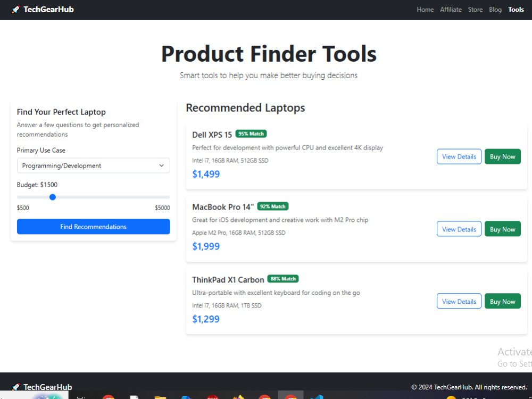Image resolution: width=532 pixels, height=399 pixels.
Task: Navigate to the Blog page
Action: pyautogui.click(x=495, y=10)
